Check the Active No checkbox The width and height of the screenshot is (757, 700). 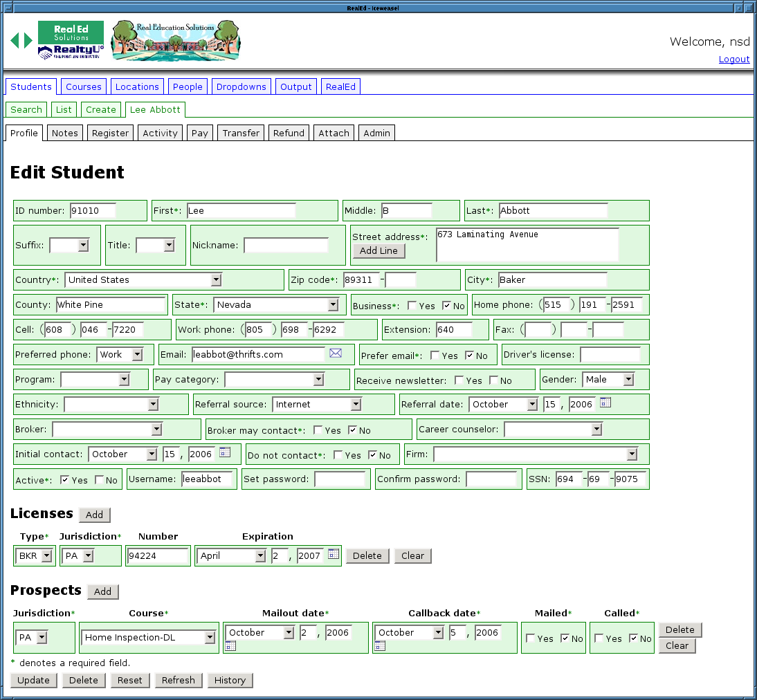100,480
